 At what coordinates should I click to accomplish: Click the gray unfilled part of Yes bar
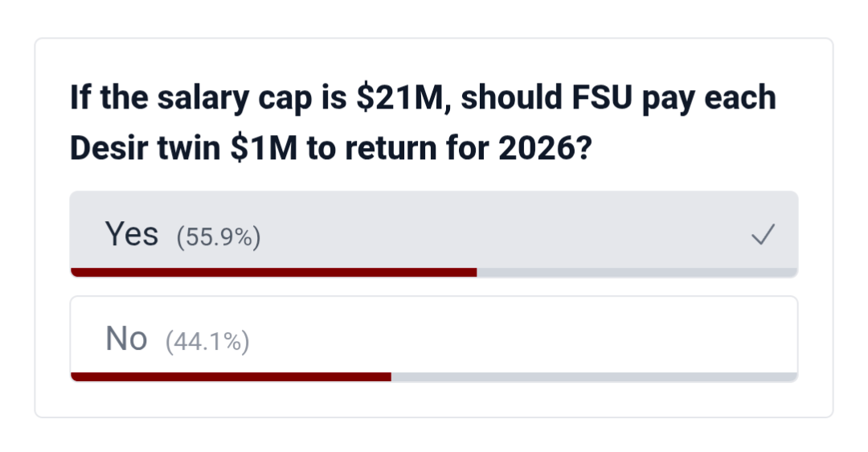click(x=637, y=273)
